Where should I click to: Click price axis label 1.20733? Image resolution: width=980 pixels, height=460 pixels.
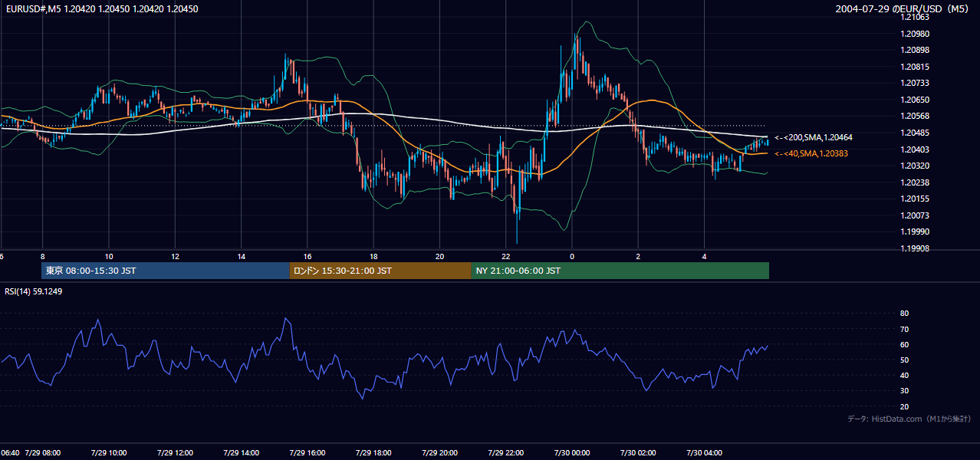915,83
